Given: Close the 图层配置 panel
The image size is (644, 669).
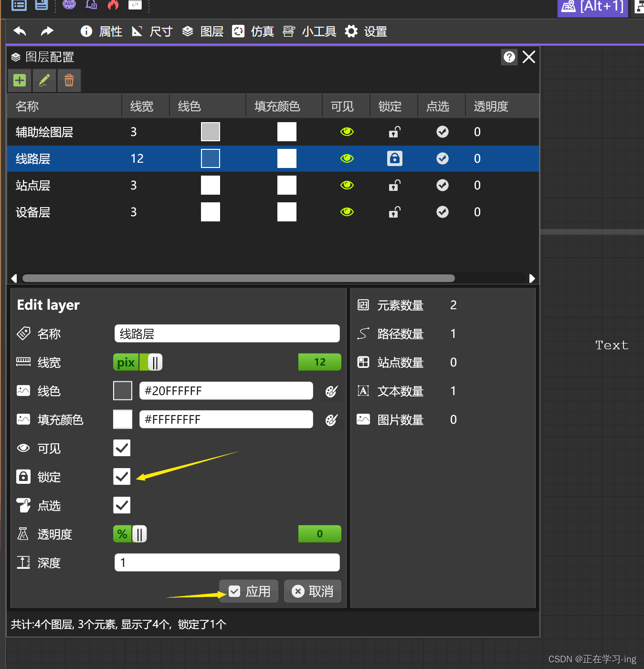Looking at the screenshot, I should pyautogui.click(x=528, y=57).
